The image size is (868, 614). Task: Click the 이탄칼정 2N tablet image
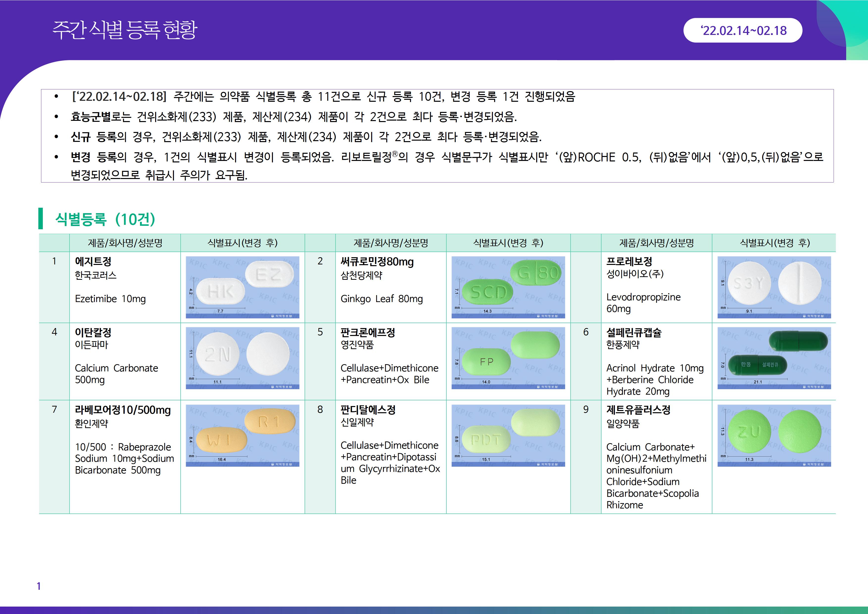pyautogui.click(x=242, y=358)
